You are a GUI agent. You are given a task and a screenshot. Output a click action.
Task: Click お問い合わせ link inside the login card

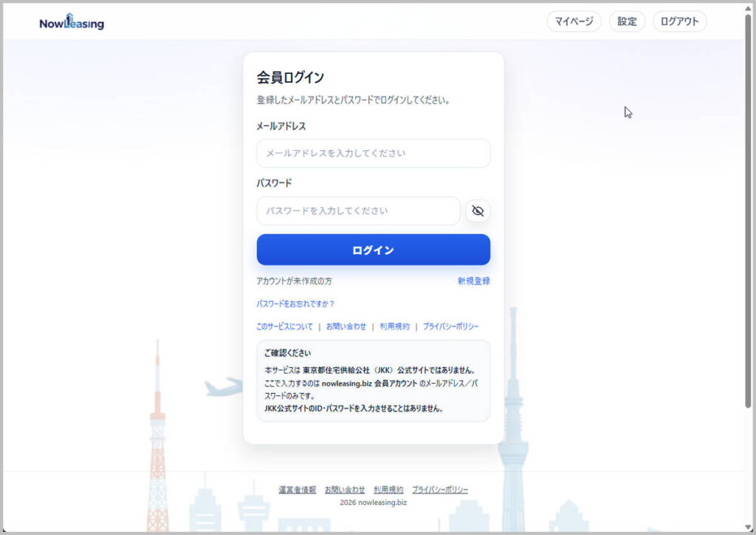click(344, 326)
